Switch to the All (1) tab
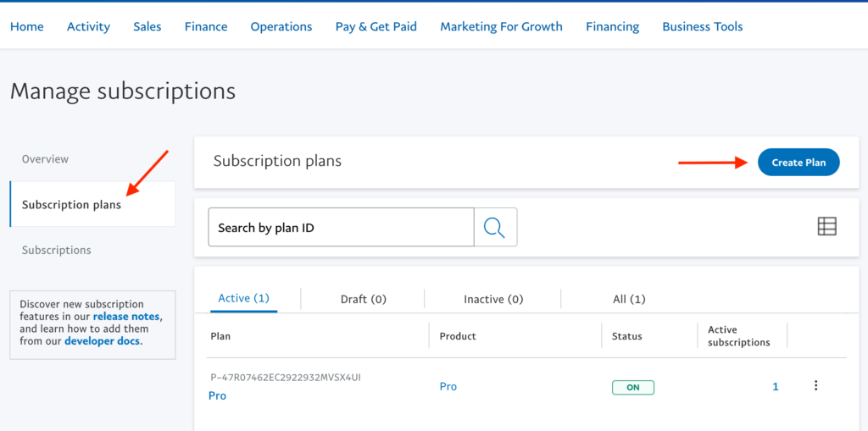This screenshot has width=868, height=431. (x=629, y=299)
